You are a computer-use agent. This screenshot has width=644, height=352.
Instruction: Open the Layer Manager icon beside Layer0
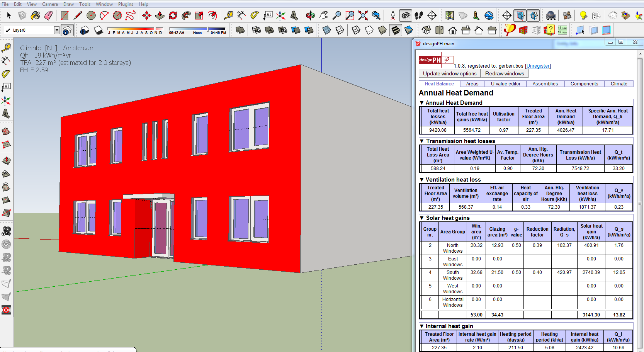[x=67, y=30]
